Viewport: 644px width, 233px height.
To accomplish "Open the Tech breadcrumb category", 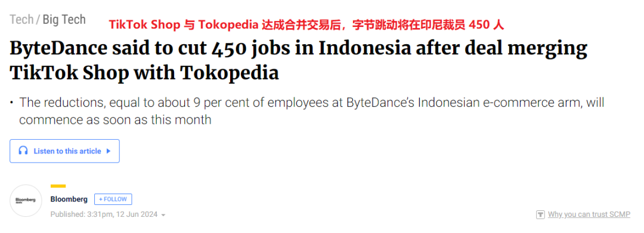I will (x=22, y=19).
